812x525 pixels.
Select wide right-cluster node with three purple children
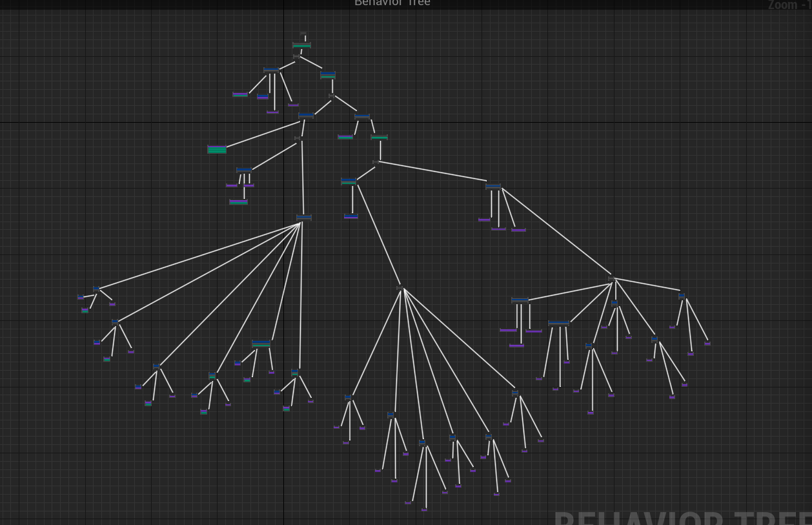coord(520,301)
